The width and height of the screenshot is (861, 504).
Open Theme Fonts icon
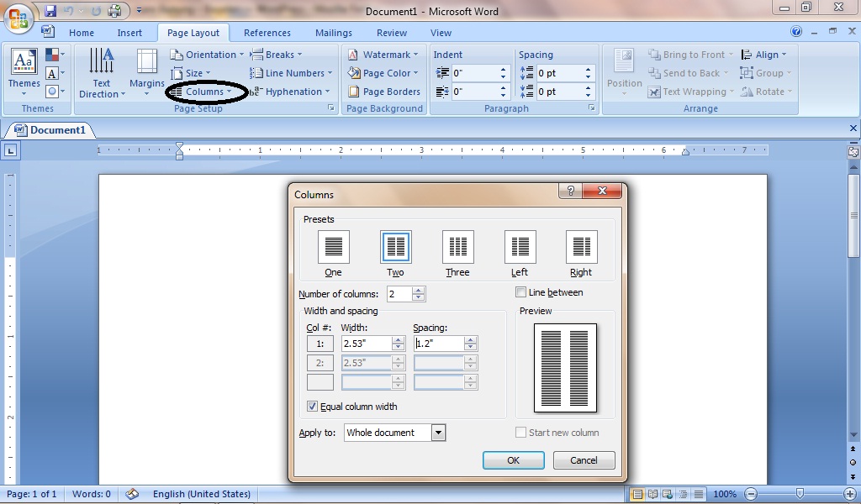[55, 73]
